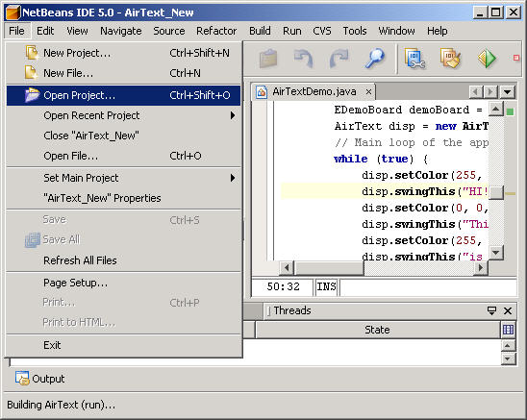Open the Run menu
Image resolution: width=527 pixels, height=420 pixels.
tap(291, 31)
